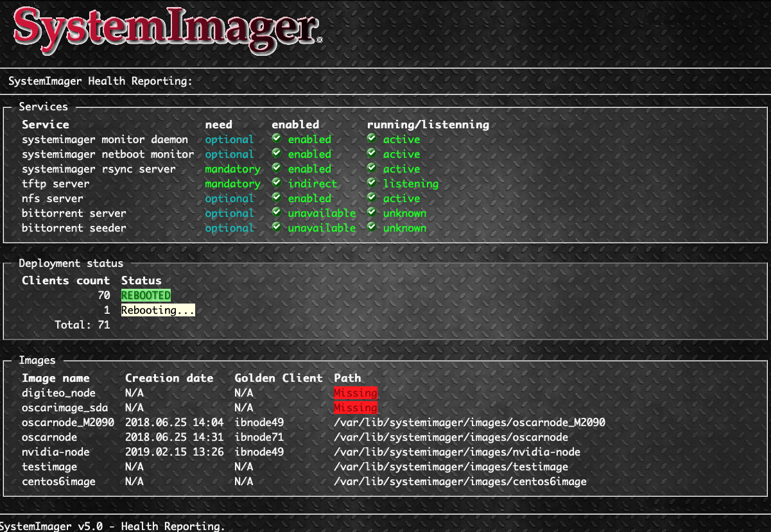Click the enabled check icon for systemimager rsync server
The height and width of the screenshot is (532, 771).
[x=277, y=168]
